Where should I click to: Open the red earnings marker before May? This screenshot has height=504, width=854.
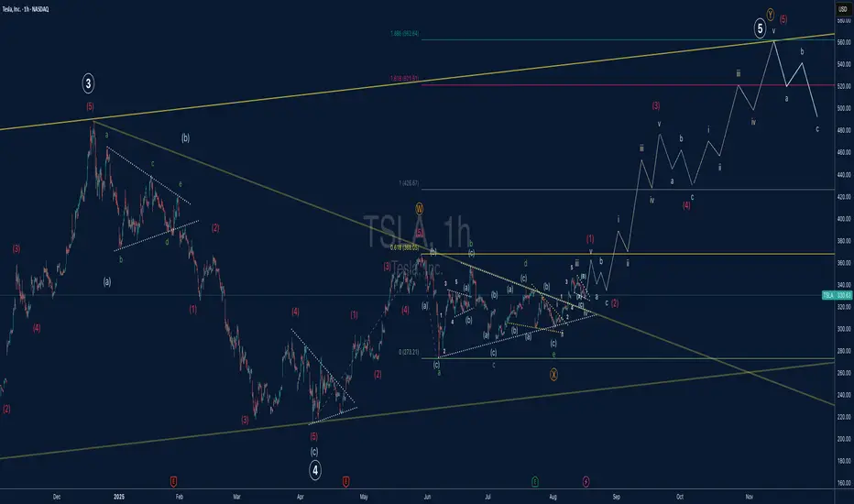tap(345, 482)
